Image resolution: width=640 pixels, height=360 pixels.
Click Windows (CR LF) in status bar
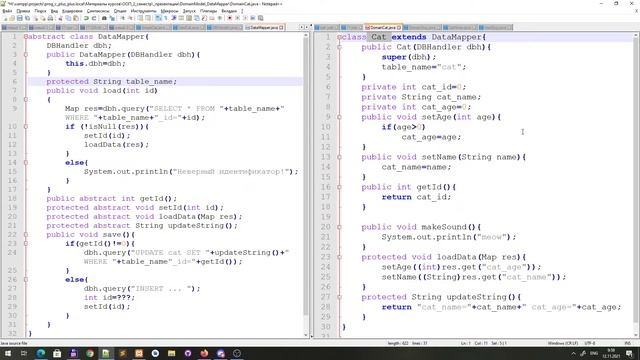tap(562, 343)
